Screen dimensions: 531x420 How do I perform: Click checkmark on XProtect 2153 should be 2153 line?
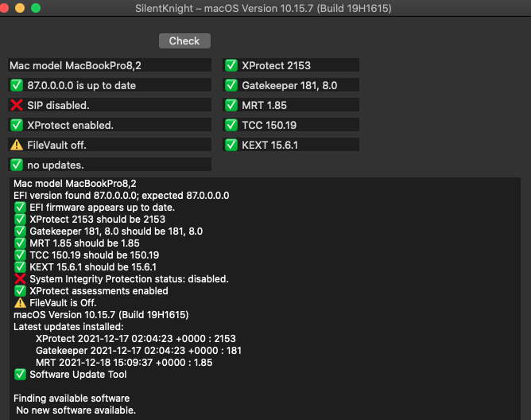[x=21, y=220]
